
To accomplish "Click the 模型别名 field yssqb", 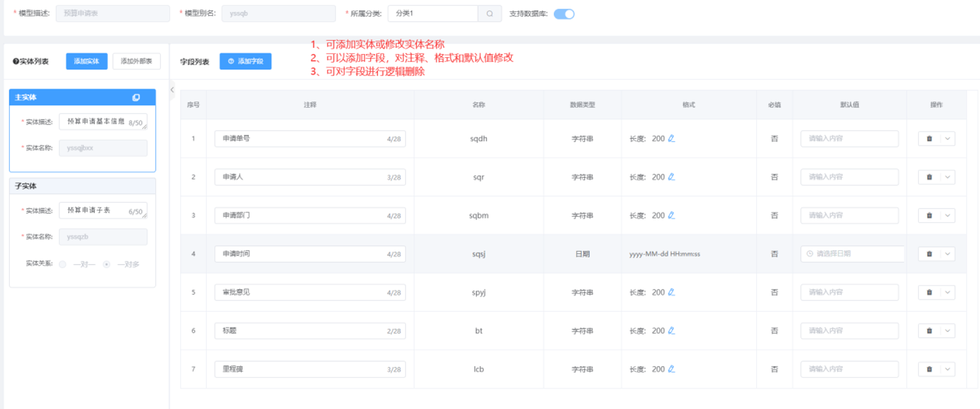I will click(278, 14).
